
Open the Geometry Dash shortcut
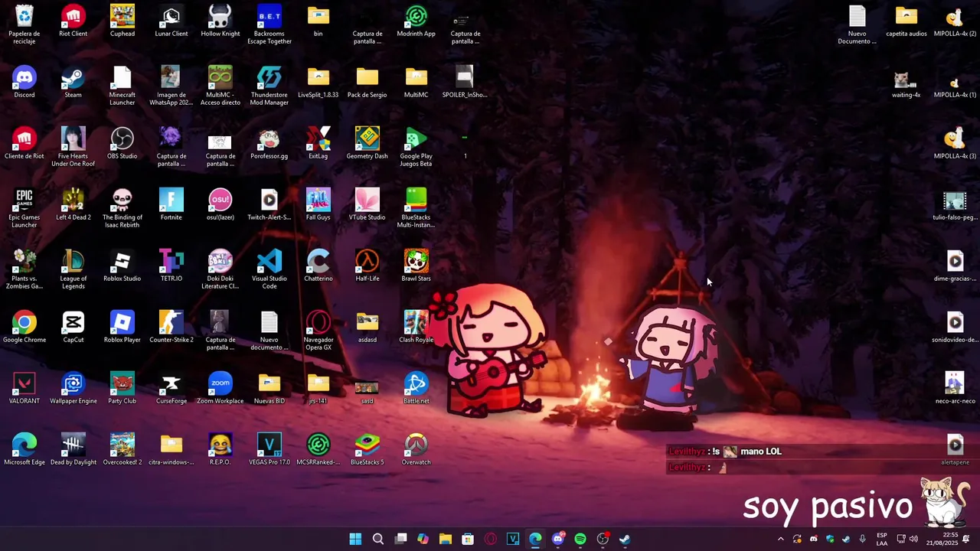[367, 144]
